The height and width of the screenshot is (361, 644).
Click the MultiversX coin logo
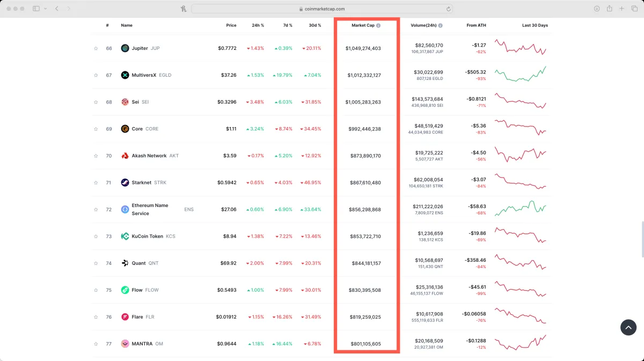[x=125, y=75]
